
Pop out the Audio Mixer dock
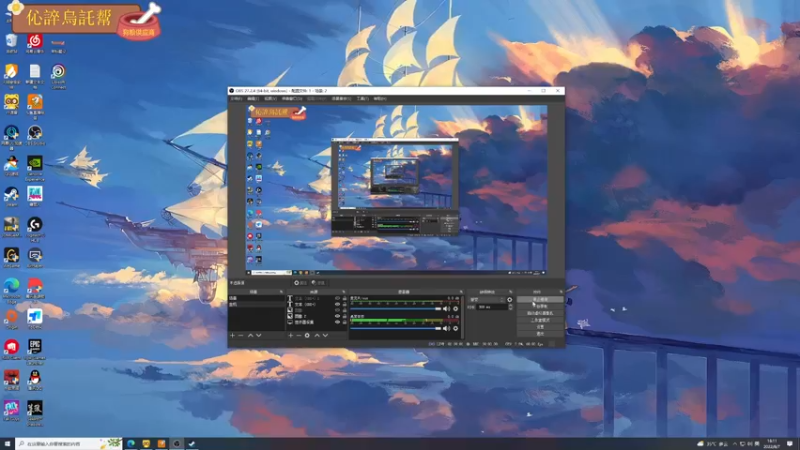[x=461, y=292]
